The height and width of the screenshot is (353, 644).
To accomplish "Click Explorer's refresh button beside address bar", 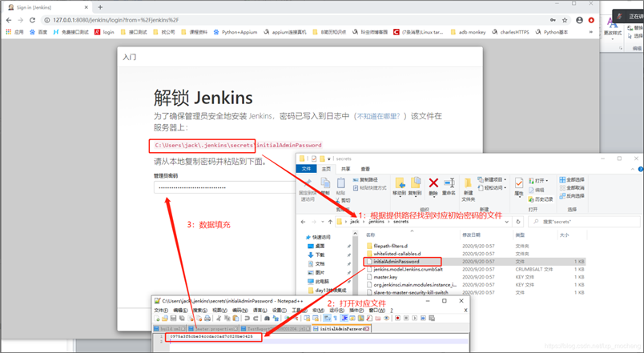I will 518,222.
